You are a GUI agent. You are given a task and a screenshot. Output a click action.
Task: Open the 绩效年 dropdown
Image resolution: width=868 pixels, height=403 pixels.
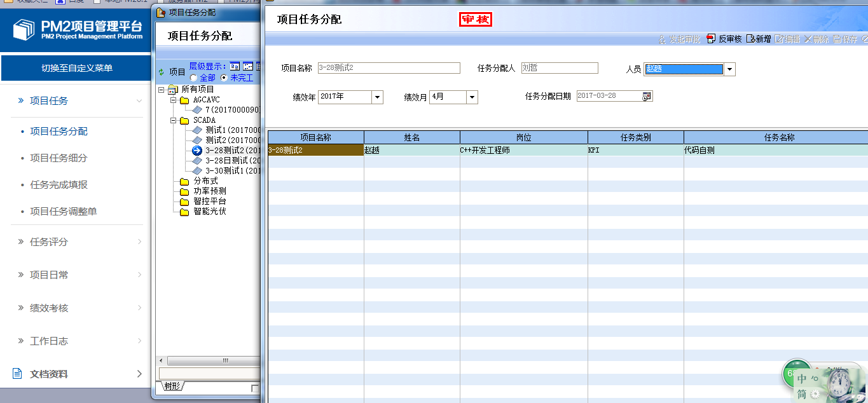tap(377, 97)
